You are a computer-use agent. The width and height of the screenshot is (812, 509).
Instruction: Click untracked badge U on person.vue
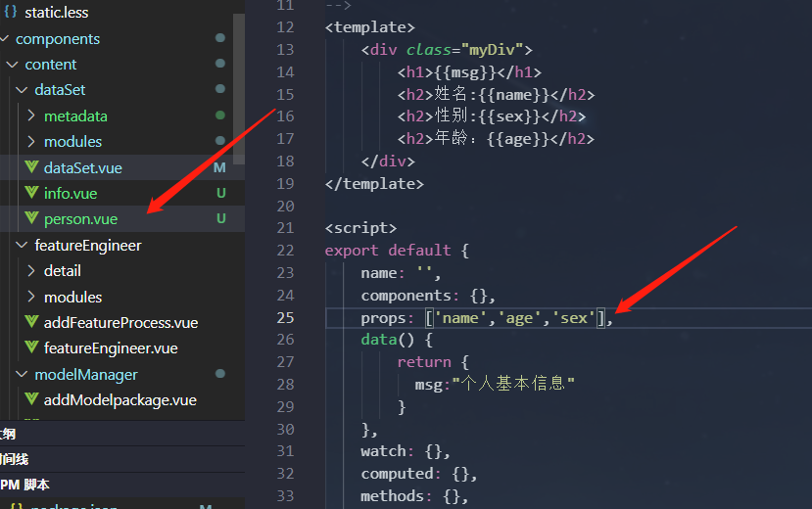[221, 218]
